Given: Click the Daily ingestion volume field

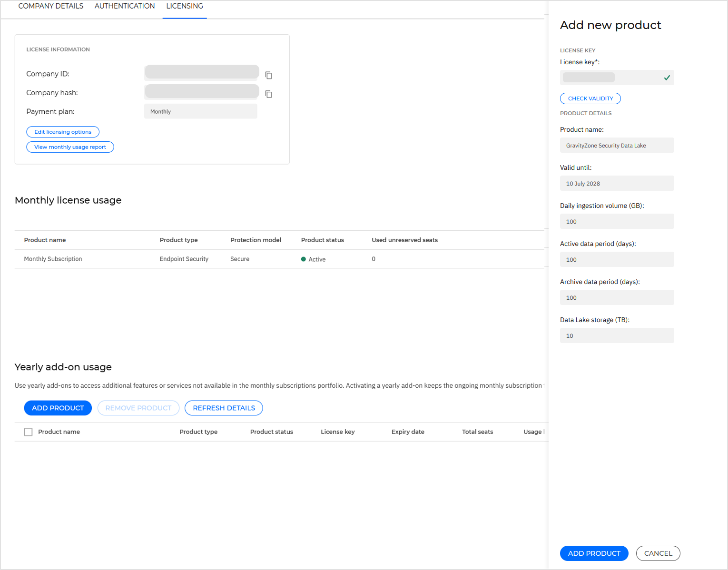Looking at the screenshot, I should (617, 221).
